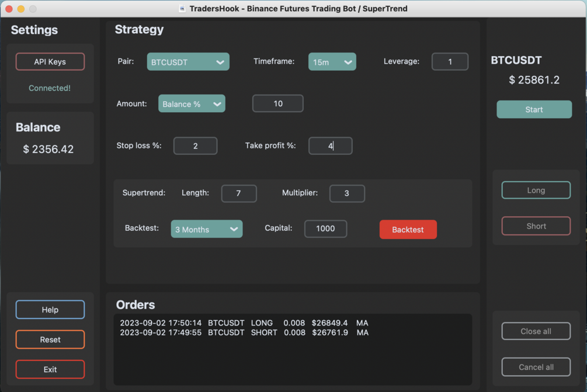This screenshot has height=392, width=587.
Task: Open a Short position
Action: (x=536, y=226)
